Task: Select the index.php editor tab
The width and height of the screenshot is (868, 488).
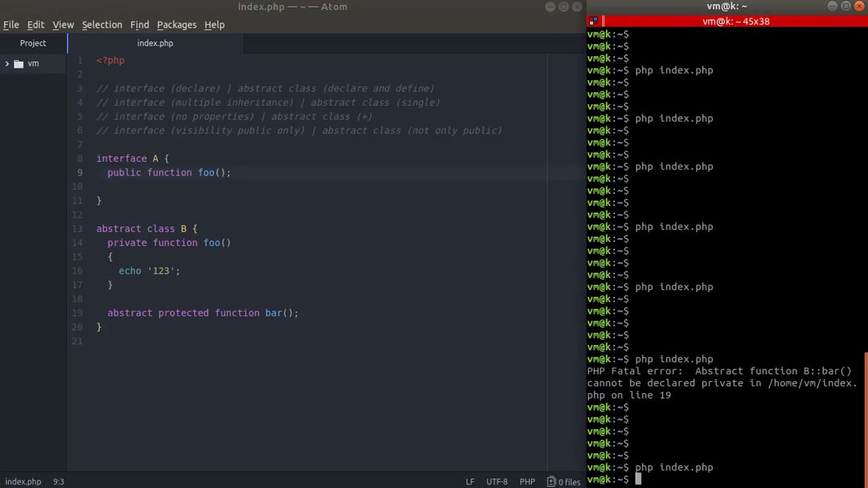Action: [155, 43]
